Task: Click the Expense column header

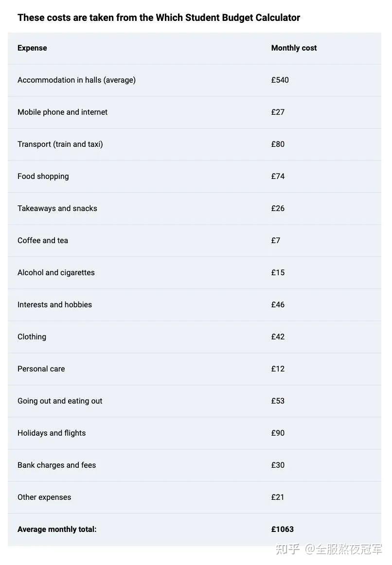Action: (32, 48)
